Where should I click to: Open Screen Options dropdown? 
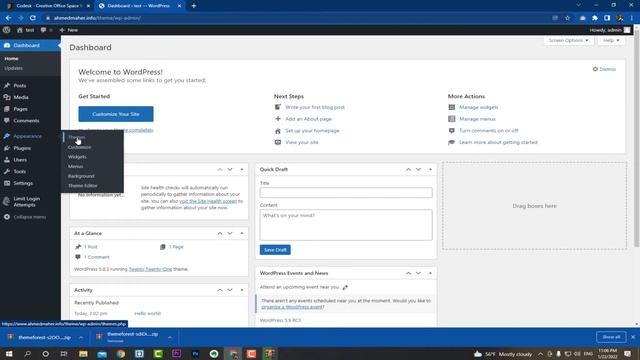pyautogui.click(x=568, y=40)
